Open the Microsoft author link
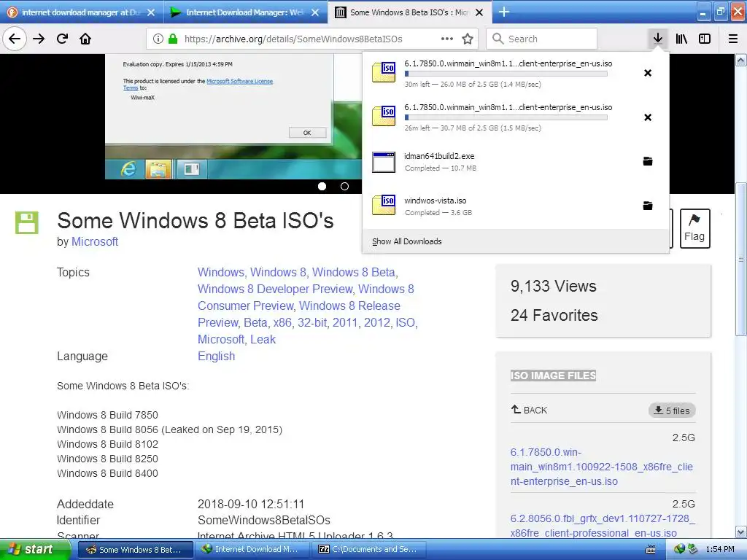Image resolution: width=747 pixels, height=560 pixels. point(95,242)
